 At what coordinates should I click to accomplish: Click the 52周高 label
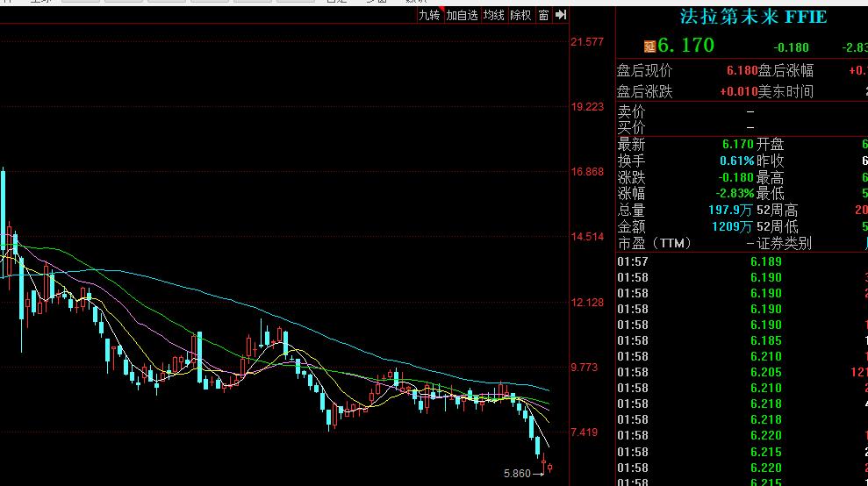(778, 211)
